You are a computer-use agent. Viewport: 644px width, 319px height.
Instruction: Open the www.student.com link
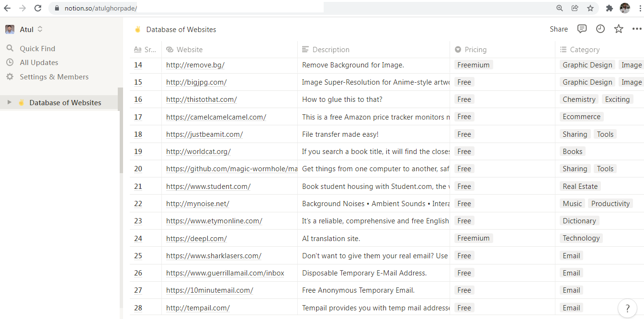(208, 187)
